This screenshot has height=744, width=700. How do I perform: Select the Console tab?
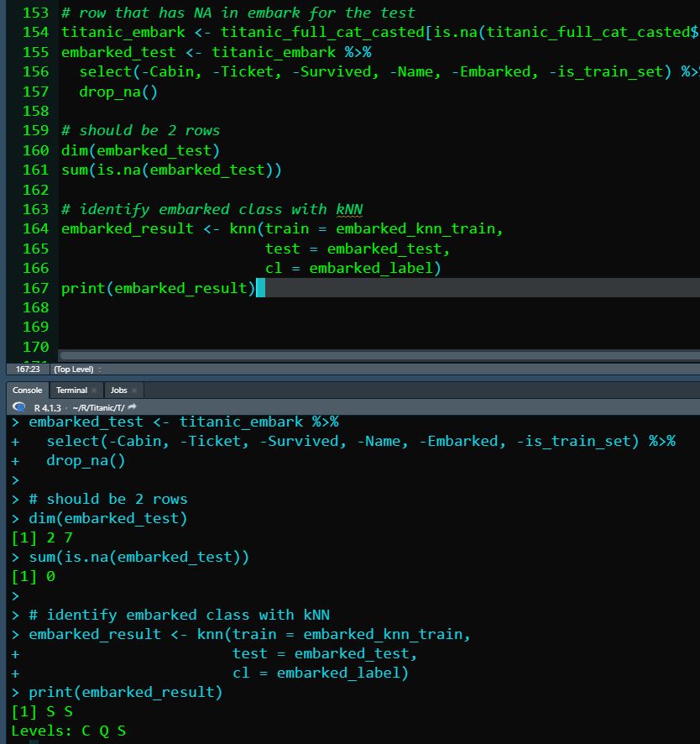point(27,390)
